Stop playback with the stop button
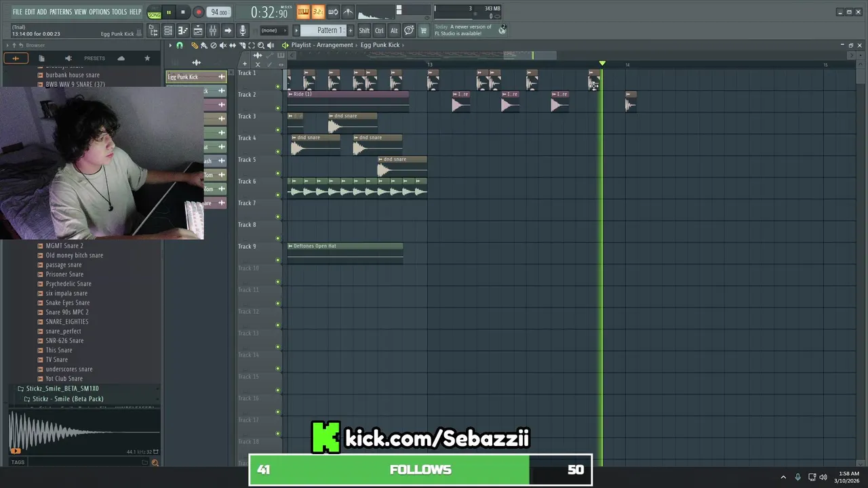The width and height of the screenshot is (868, 488). (183, 12)
